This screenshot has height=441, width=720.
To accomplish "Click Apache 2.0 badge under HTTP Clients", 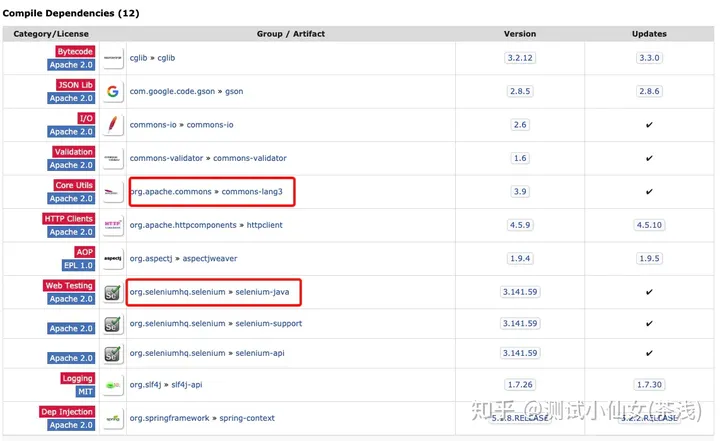I will pos(71,232).
